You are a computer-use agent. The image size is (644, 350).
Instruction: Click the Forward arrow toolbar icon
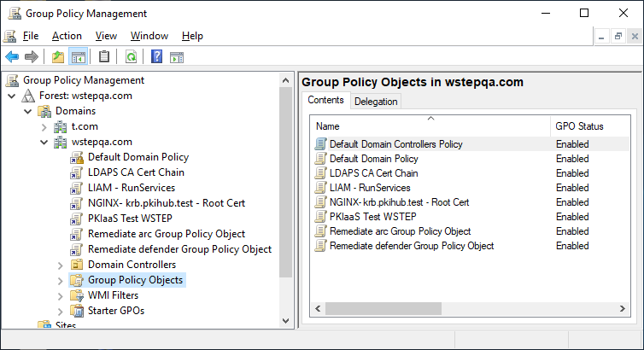(x=32, y=57)
